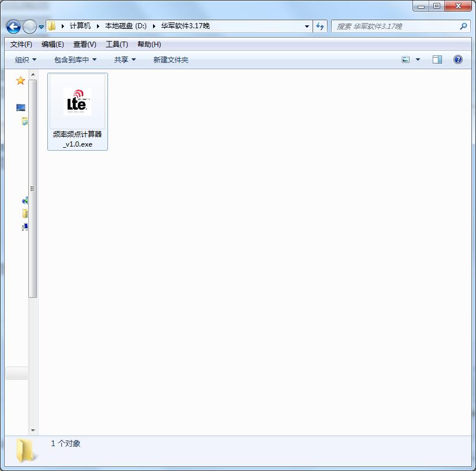476x471 pixels.
Task: Click the greyed Forward navigation arrow
Action: (30, 27)
